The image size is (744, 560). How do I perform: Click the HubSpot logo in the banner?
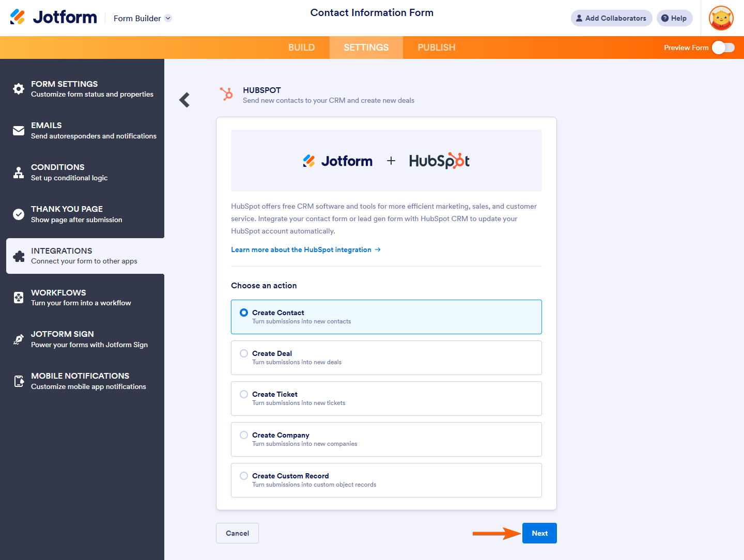click(x=439, y=161)
